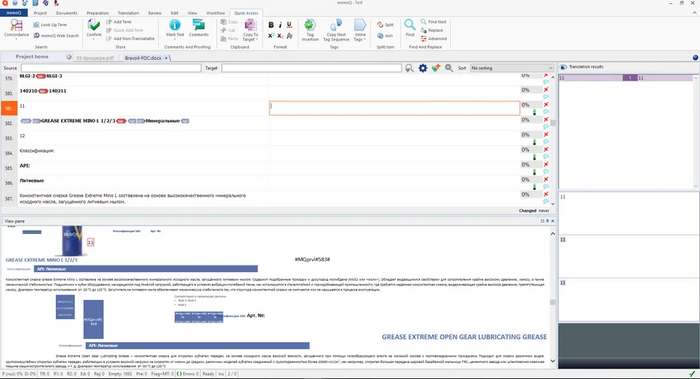This screenshot has height=379, width=700.
Task: Click the View pane vertical scrollbar thumb
Action: pos(553,302)
